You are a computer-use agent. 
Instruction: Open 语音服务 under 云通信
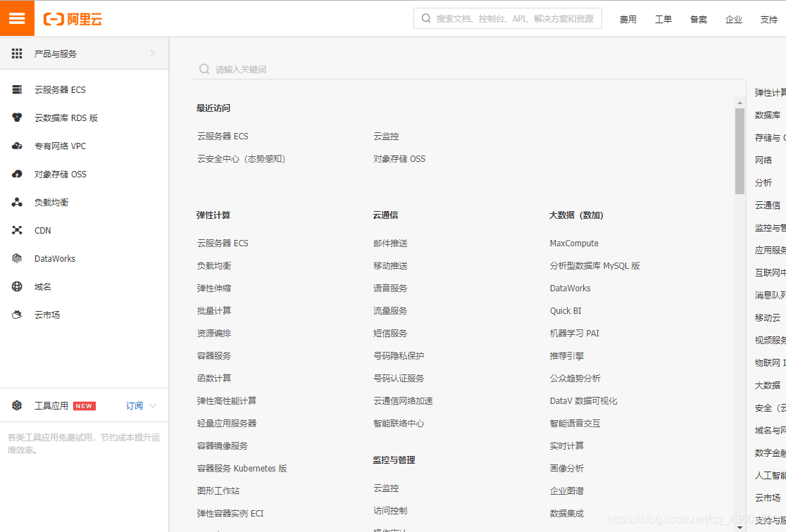click(390, 288)
